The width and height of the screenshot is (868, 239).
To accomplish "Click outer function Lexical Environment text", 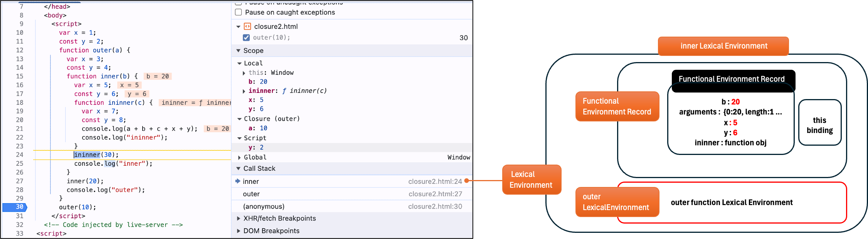I will (x=732, y=202).
